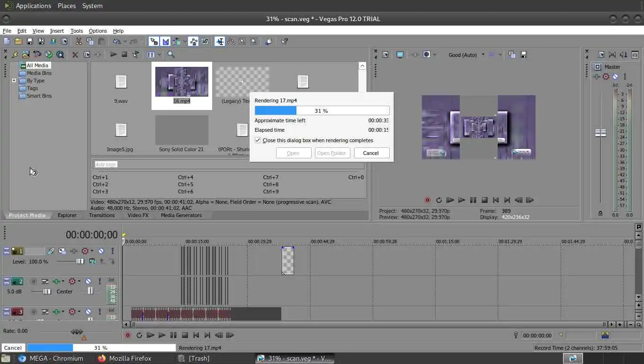Viewport: 644px width, 364px height.
Task: Click the Remove Selected Media X icon
Action: (x=75, y=55)
